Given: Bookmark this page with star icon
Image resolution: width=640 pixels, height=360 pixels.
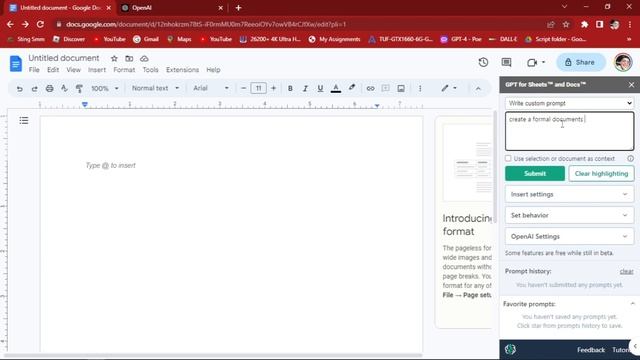Looking at the screenshot, I should tap(566, 24).
